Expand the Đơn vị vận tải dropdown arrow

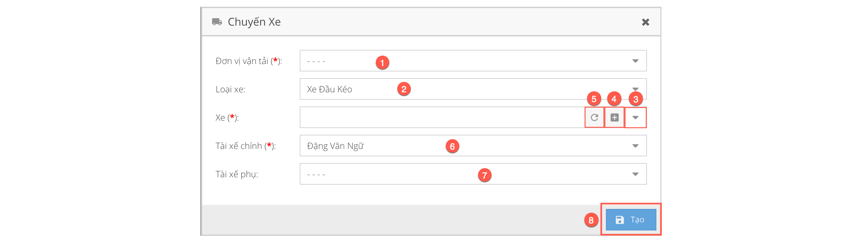click(635, 61)
